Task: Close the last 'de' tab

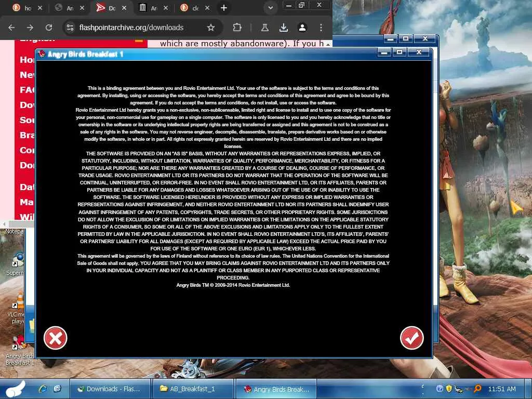Action: point(207,8)
